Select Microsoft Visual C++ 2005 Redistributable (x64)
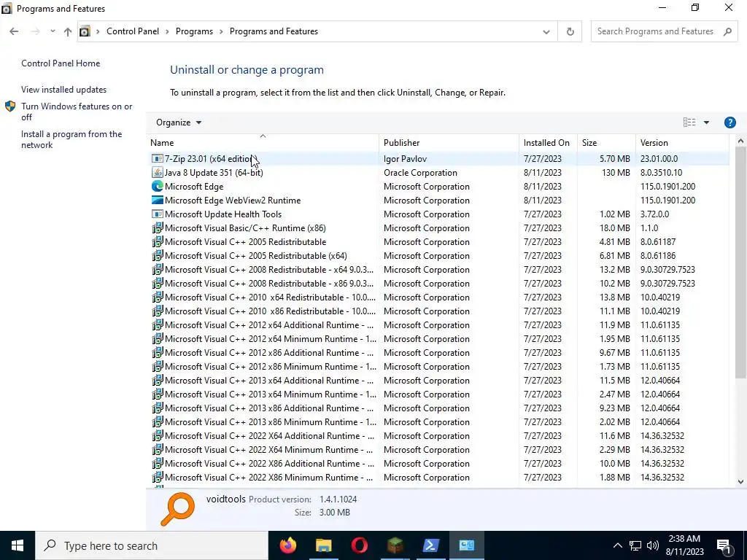The height and width of the screenshot is (560, 747). pos(438,256)
